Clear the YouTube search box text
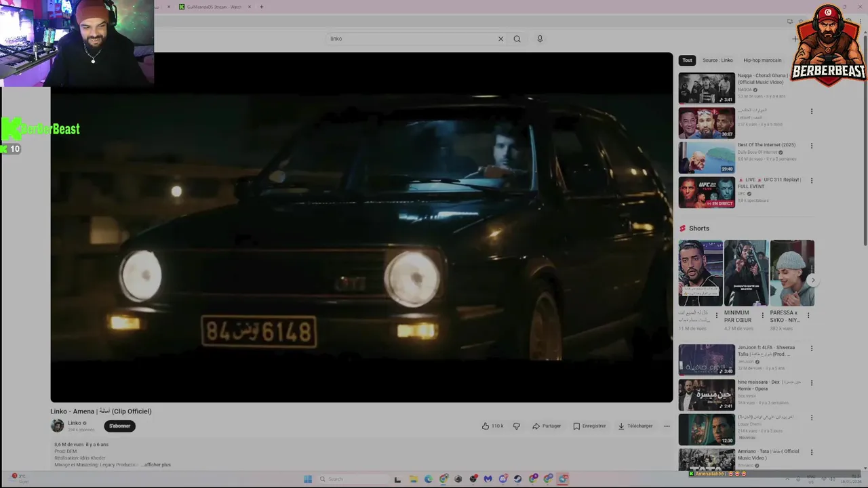 (500, 39)
